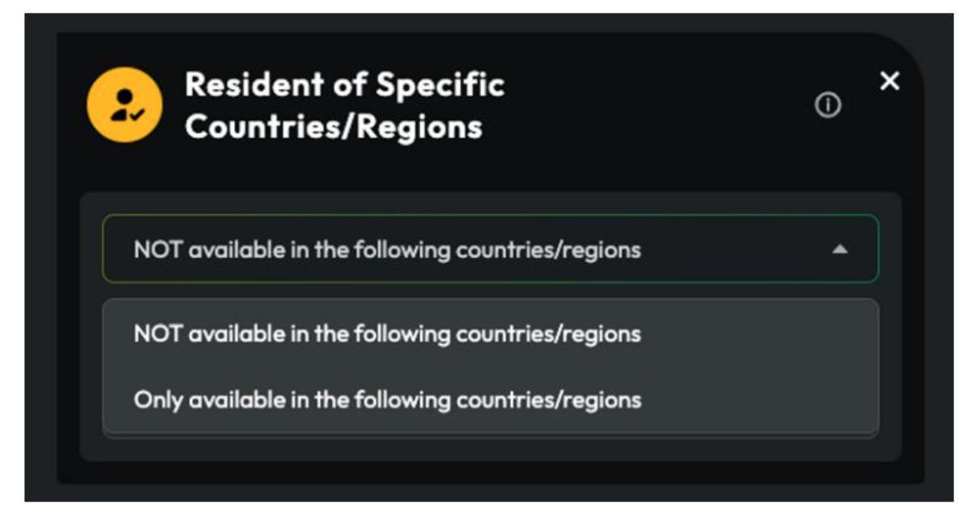Viewport: 980px width, 513px height.
Task: Switch restriction to Only available mode
Action: 387,400
